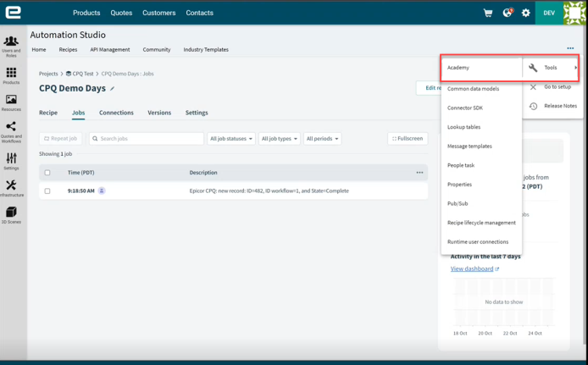
Task: Open the gear settings icon in header
Action: [x=526, y=13]
